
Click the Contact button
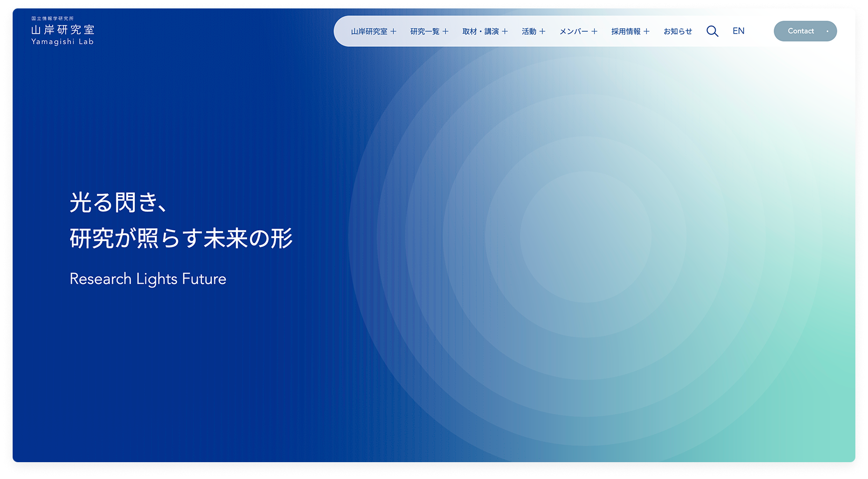click(x=805, y=31)
